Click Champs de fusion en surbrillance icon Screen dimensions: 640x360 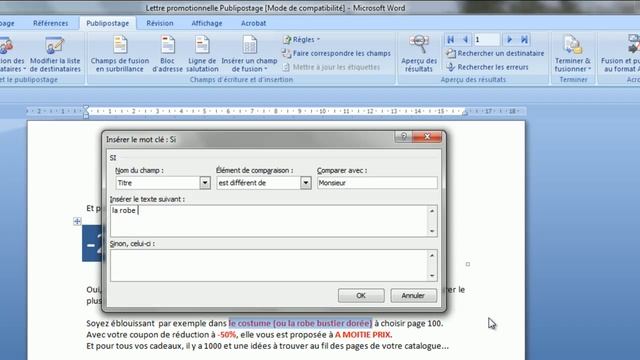pyautogui.click(x=120, y=45)
